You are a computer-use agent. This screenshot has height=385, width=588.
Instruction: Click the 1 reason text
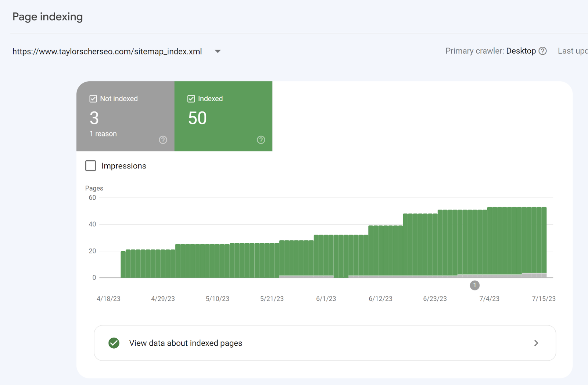(103, 134)
